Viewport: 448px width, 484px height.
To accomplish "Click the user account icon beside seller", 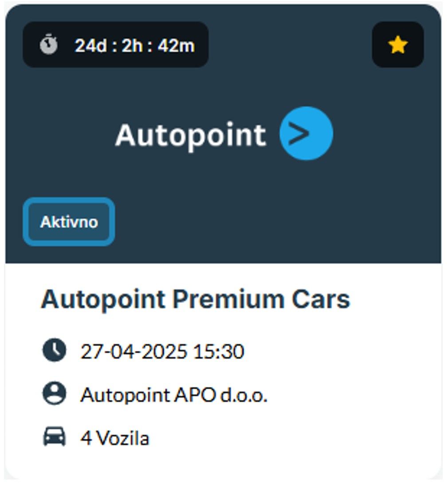I will pos(54,394).
